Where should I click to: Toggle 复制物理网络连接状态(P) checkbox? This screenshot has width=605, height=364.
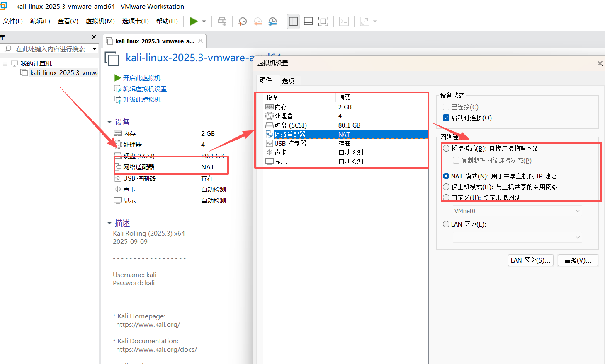(x=456, y=160)
